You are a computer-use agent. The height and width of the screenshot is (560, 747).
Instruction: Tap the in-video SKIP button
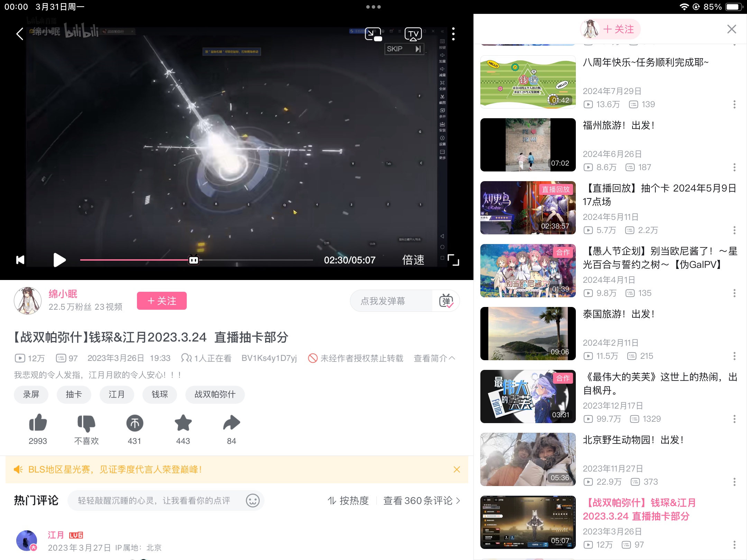tap(404, 49)
